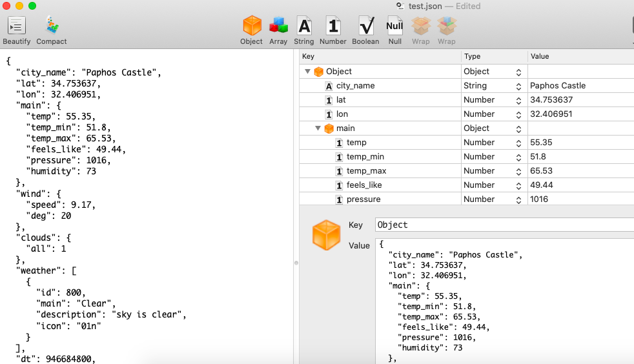Click the "weather" line in the left editor
This screenshot has height=364, width=634.
point(46,270)
